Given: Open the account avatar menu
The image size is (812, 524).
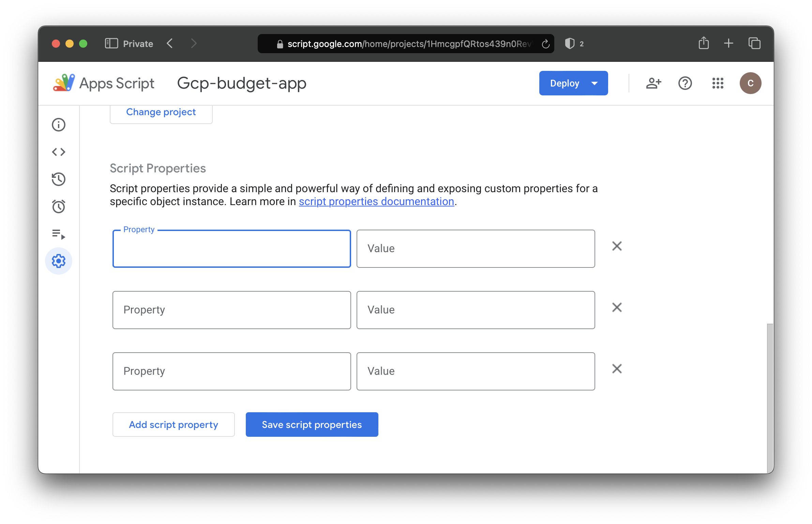Looking at the screenshot, I should (750, 83).
